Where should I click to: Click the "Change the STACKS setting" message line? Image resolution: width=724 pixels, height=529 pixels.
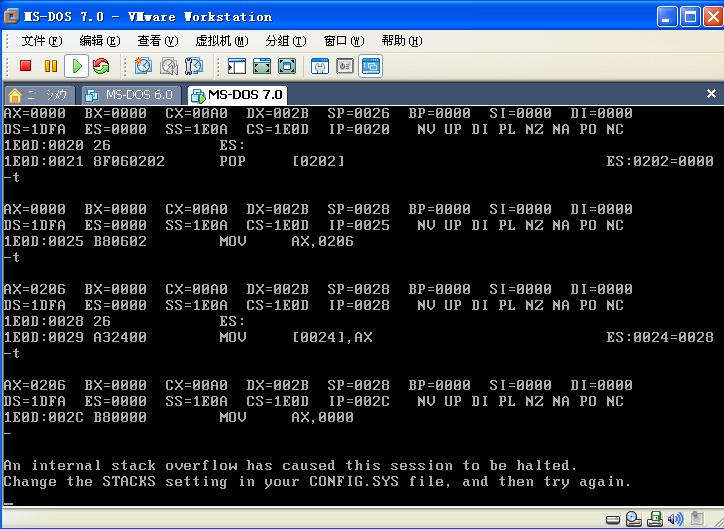[x=317, y=481]
